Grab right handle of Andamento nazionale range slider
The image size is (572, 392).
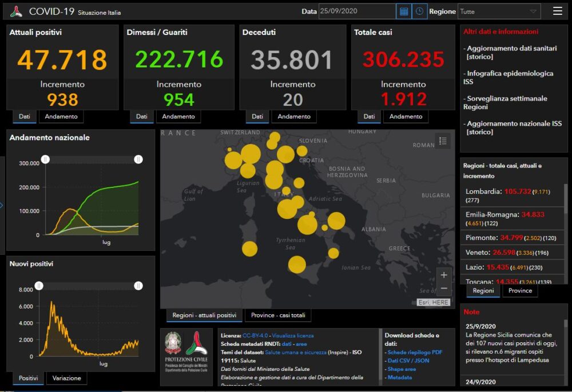pyautogui.click(x=138, y=159)
